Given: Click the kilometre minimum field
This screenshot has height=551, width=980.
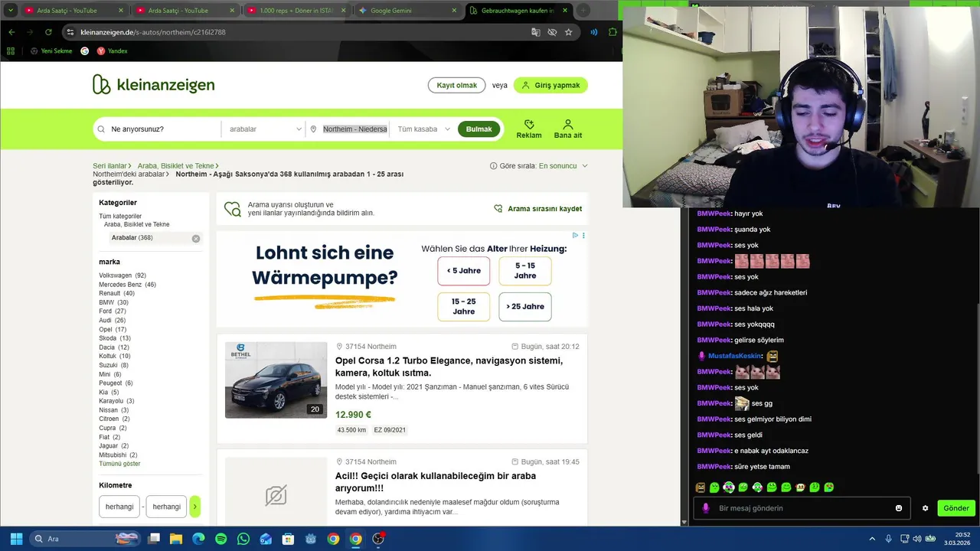Looking at the screenshot, I should pyautogui.click(x=119, y=507).
